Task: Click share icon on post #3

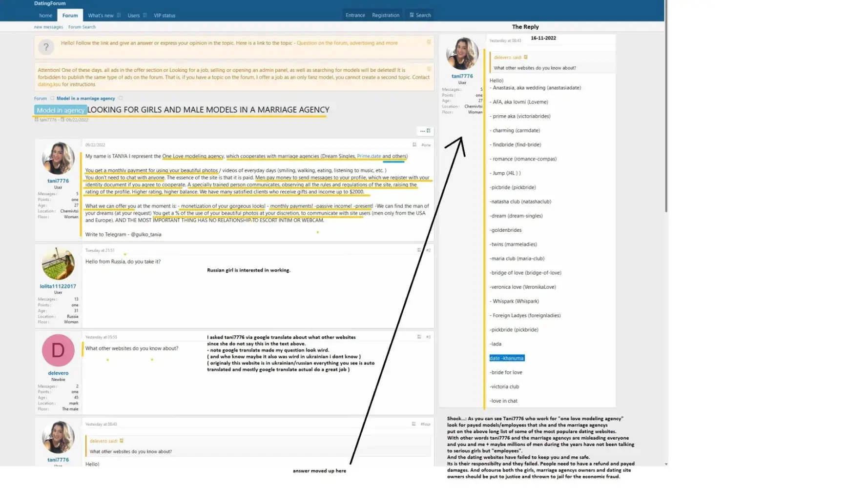Action: click(x=419, y=337)
